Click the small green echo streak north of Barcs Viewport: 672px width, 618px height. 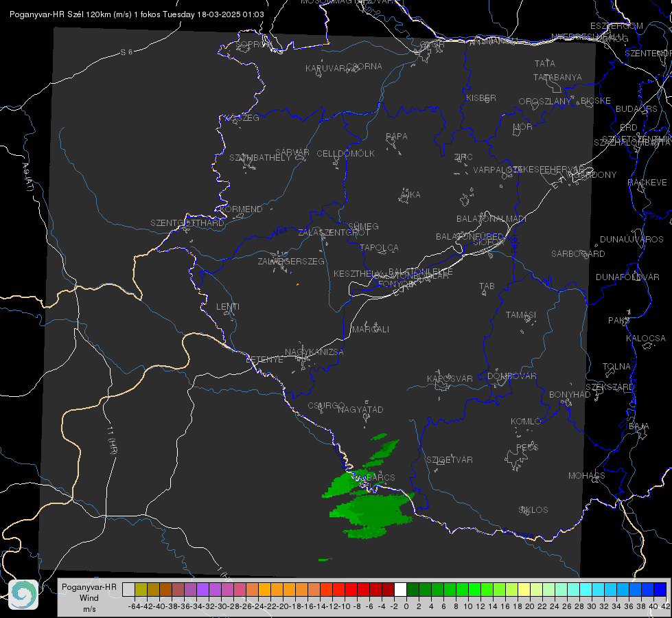point(380,437)
